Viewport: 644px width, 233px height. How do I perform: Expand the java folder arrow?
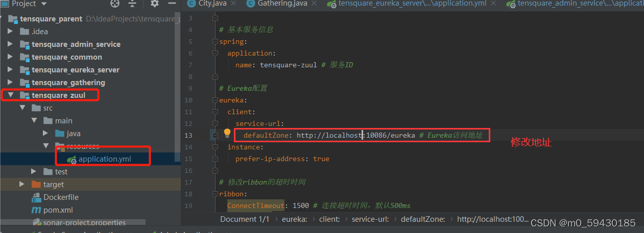(45, 134)
